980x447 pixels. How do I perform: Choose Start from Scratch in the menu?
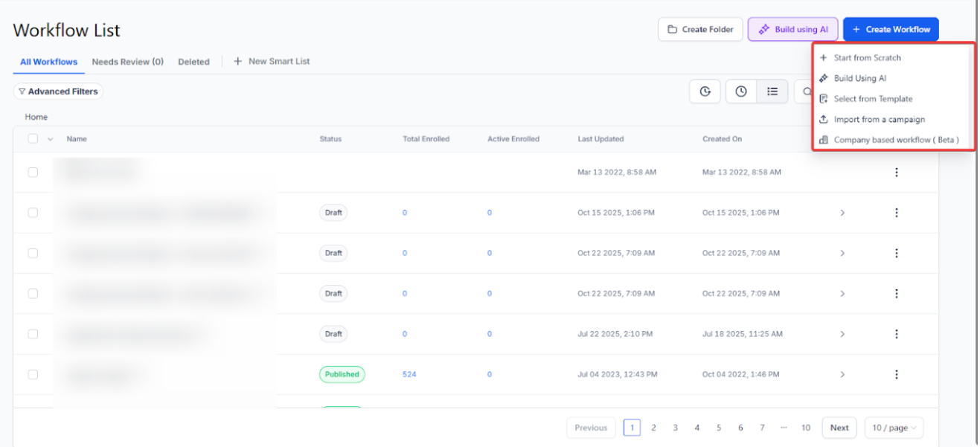(867, 57)
